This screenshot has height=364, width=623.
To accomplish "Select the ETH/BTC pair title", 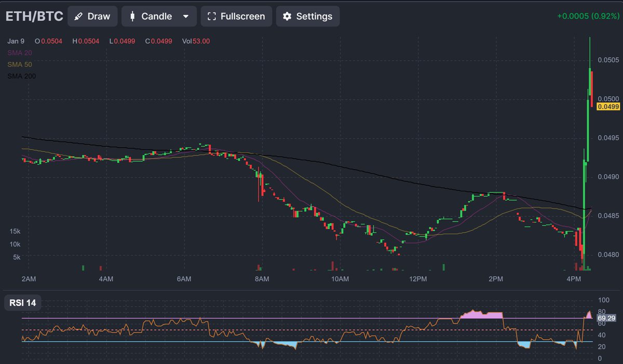I will (x=33, y=16).
